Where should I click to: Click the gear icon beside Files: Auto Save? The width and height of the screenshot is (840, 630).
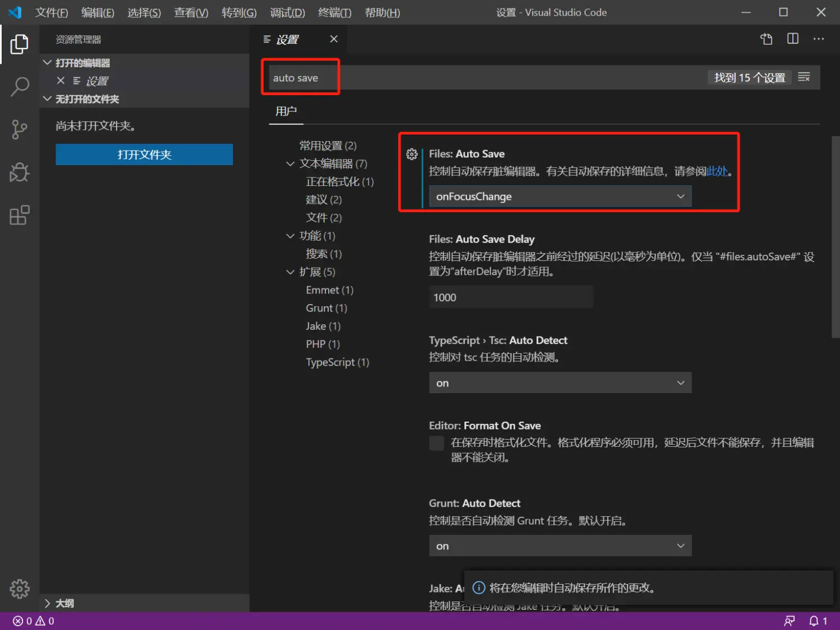pos(412,154)
